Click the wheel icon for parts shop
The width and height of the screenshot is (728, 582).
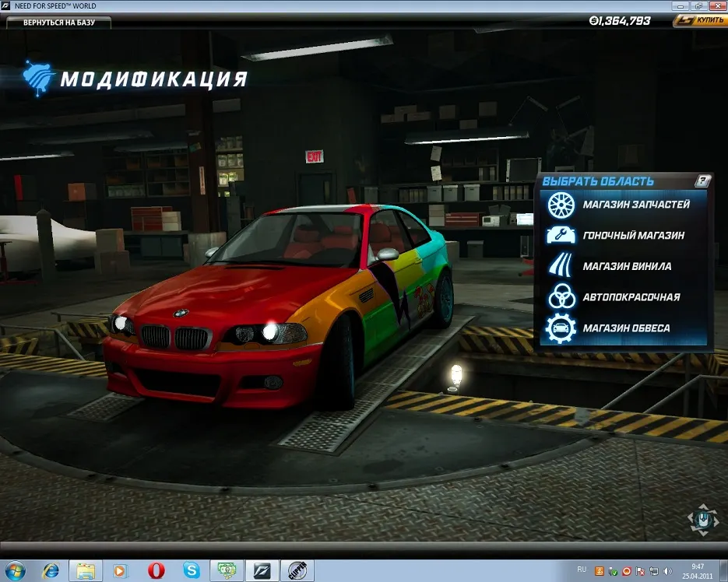click(561, 205)
